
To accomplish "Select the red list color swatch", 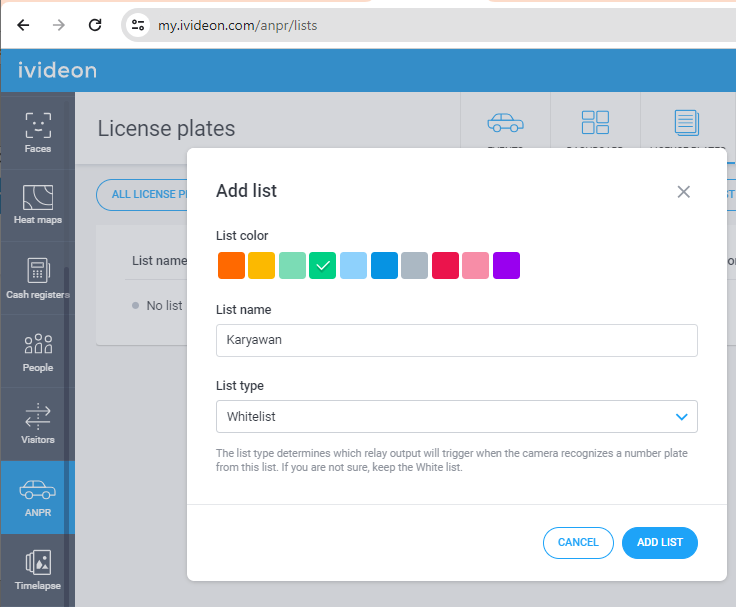I will [x=445, y=265].
